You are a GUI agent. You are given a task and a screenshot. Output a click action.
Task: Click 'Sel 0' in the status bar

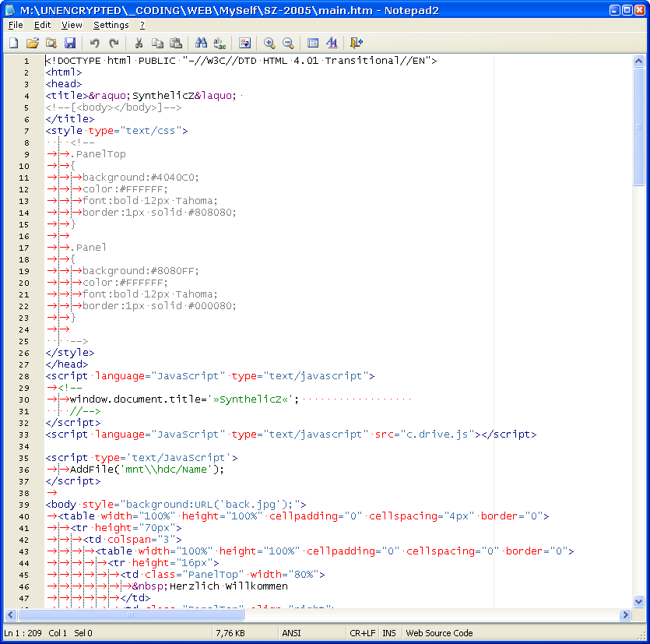(x=83, y=633)
